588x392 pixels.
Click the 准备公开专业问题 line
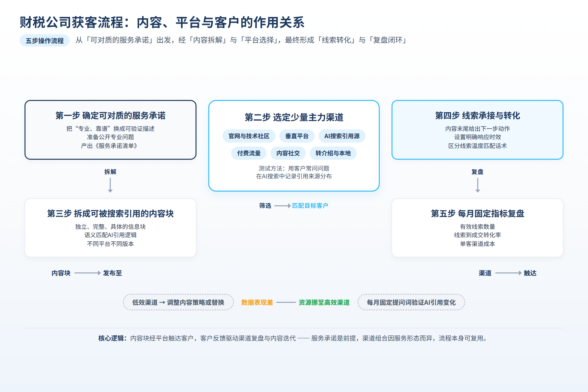[x=110, y=137]
